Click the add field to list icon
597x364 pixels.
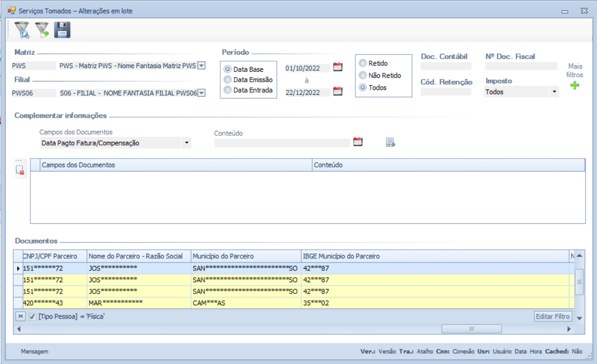[390, 142]
